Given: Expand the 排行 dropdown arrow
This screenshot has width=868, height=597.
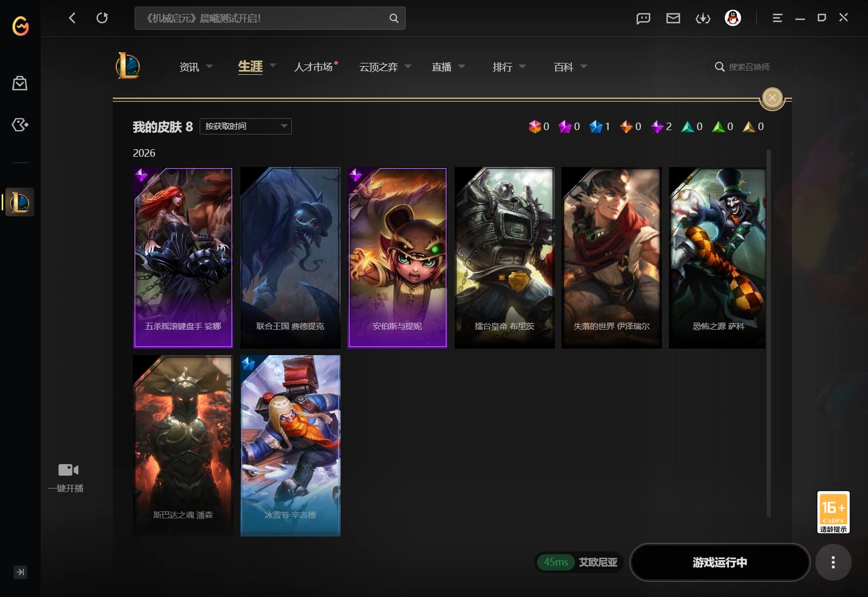Looking at the screenshot, I should (522, 66).
